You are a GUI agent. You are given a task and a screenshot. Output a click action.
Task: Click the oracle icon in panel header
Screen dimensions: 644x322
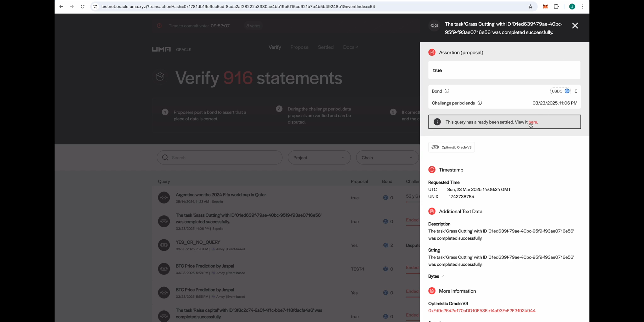(434, 26)
